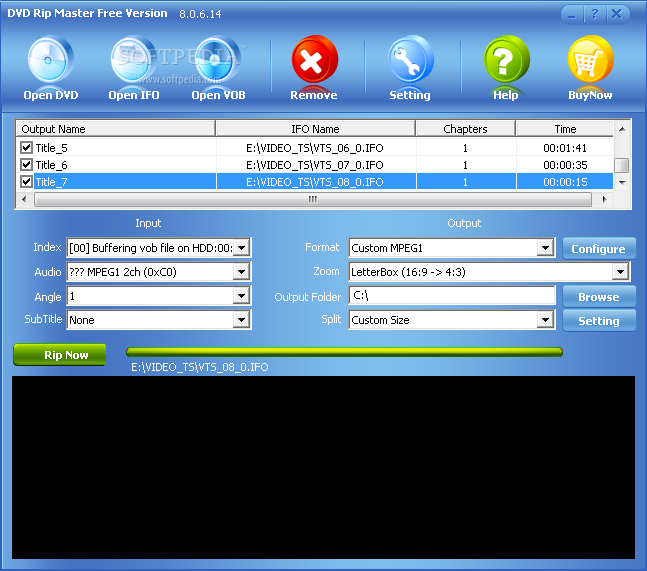Image resolution: width=647 pixels, height=571 pixels.
Task: Expand the Format dropdown showing Custom MPEG1
Action: click(x=545, y=248)
